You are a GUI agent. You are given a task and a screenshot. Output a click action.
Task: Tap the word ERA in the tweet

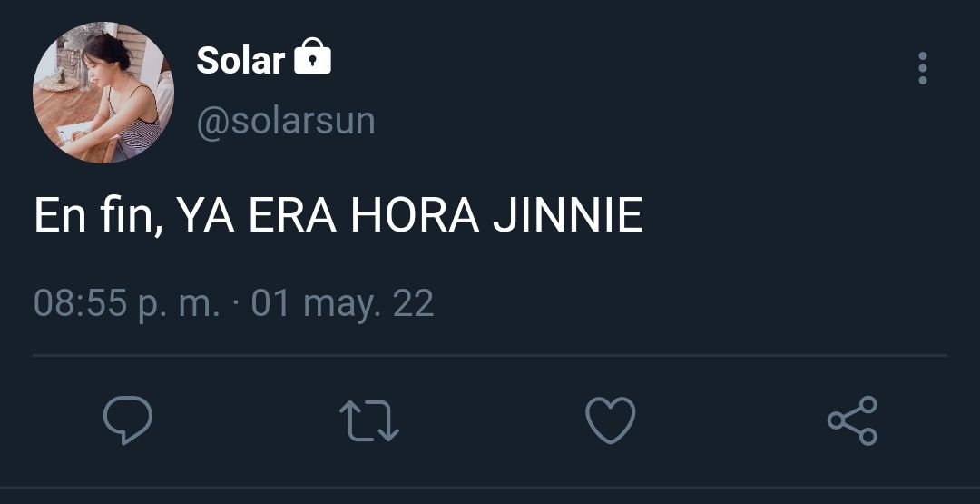(x=292, y=215)
